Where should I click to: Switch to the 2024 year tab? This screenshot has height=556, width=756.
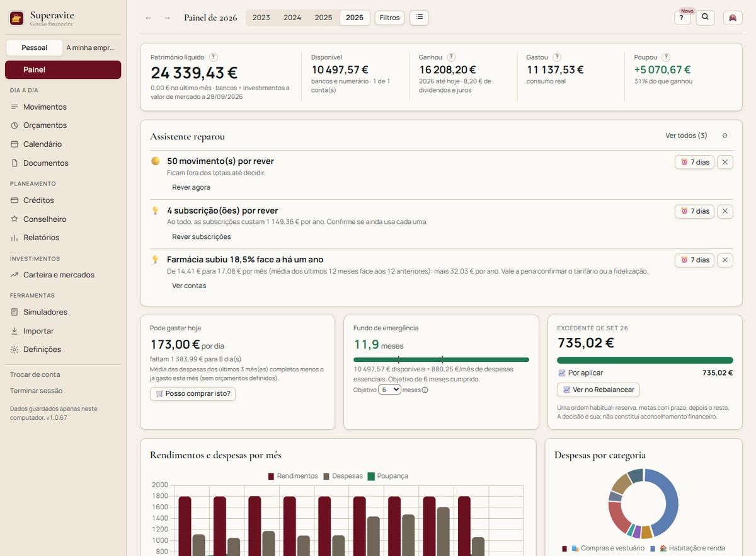coord(292,18)
